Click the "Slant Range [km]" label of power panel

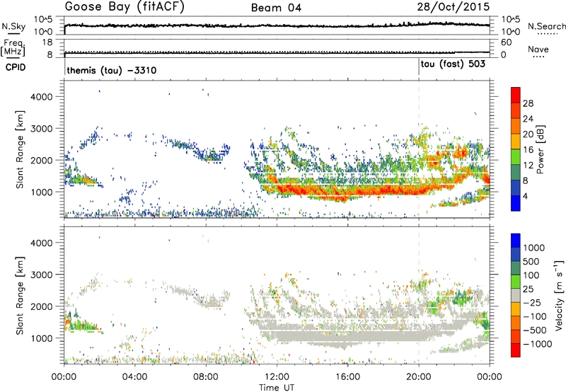point(20,149)
